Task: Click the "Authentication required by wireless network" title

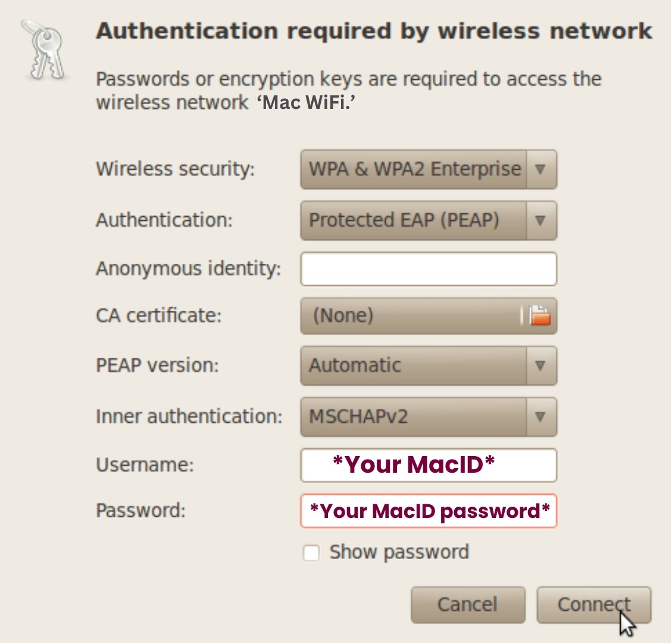Action: click(374, 31)
